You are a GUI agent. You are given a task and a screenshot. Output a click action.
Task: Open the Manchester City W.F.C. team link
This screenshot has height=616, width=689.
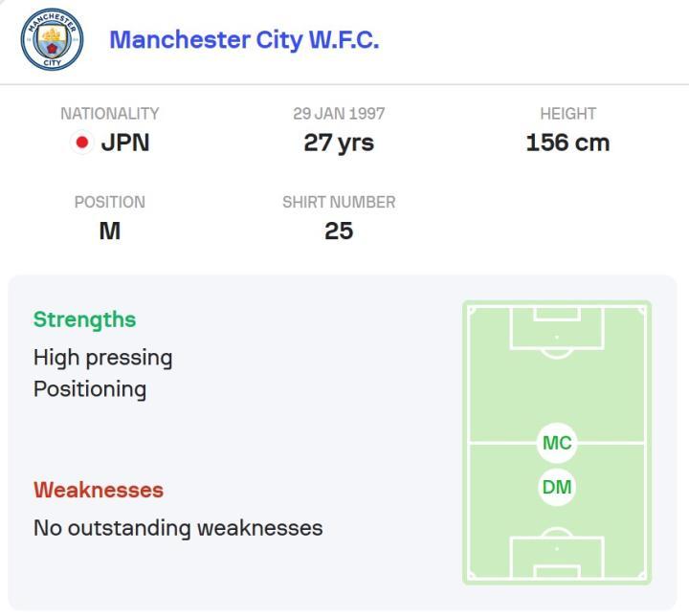244,40
